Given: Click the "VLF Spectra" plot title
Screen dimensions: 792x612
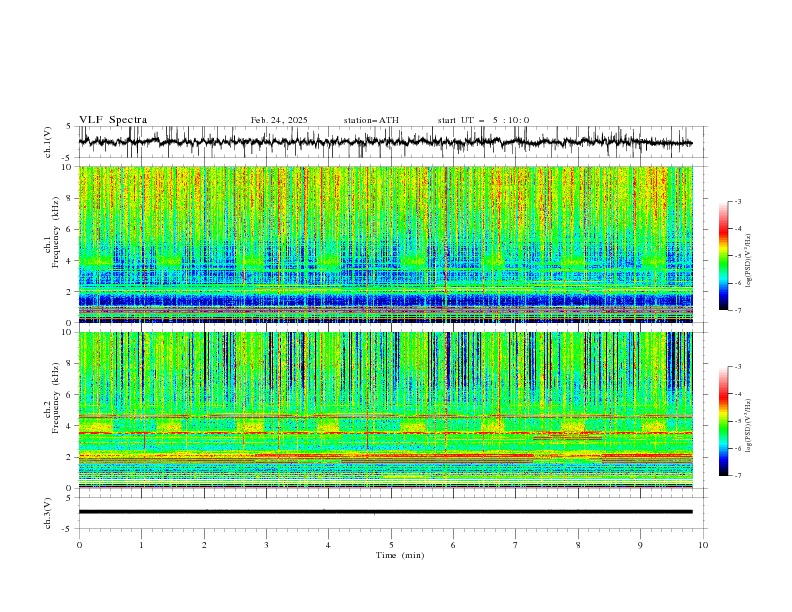Looking at the screenshot, I should point(113,120).
